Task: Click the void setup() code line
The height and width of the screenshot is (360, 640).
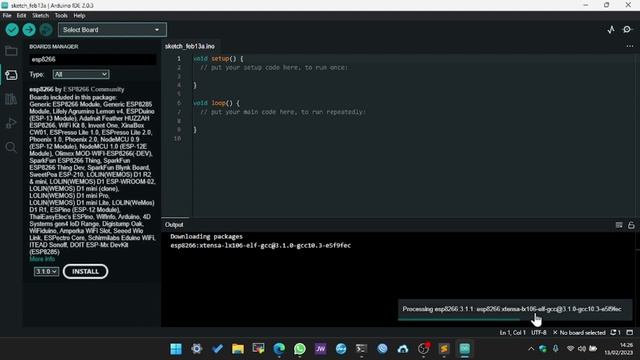Action: click(218, 59)
